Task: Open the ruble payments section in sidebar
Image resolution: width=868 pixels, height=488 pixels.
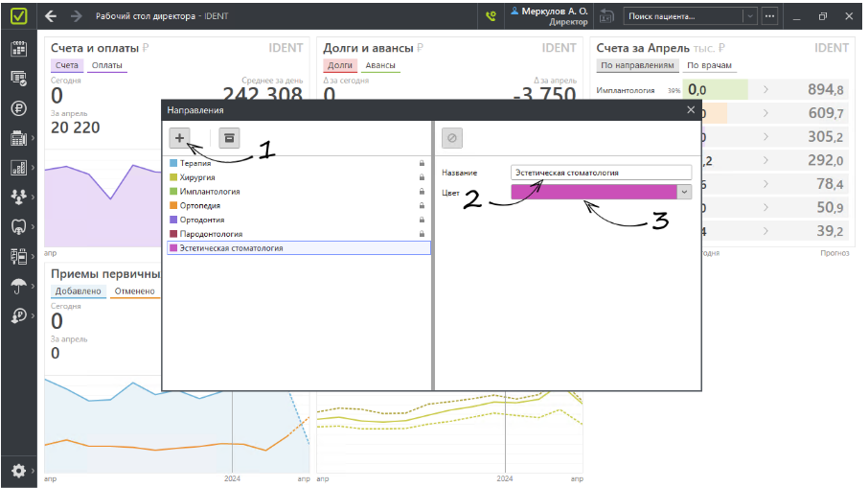Action: (x=18, y=108)
